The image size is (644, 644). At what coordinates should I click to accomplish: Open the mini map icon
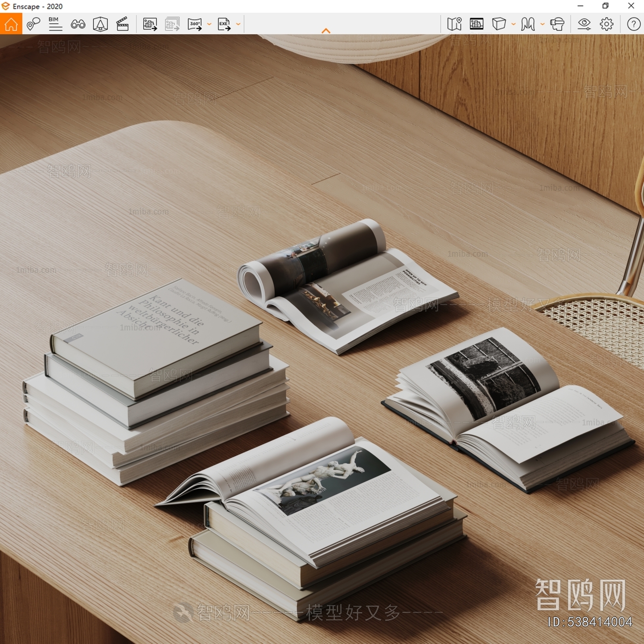coord(454,24)
